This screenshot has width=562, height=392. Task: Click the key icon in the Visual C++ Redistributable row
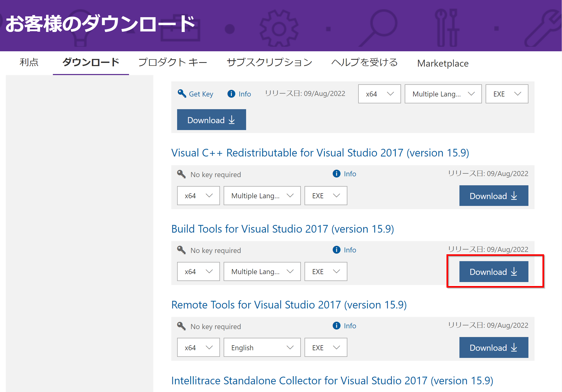coord(181,174)
